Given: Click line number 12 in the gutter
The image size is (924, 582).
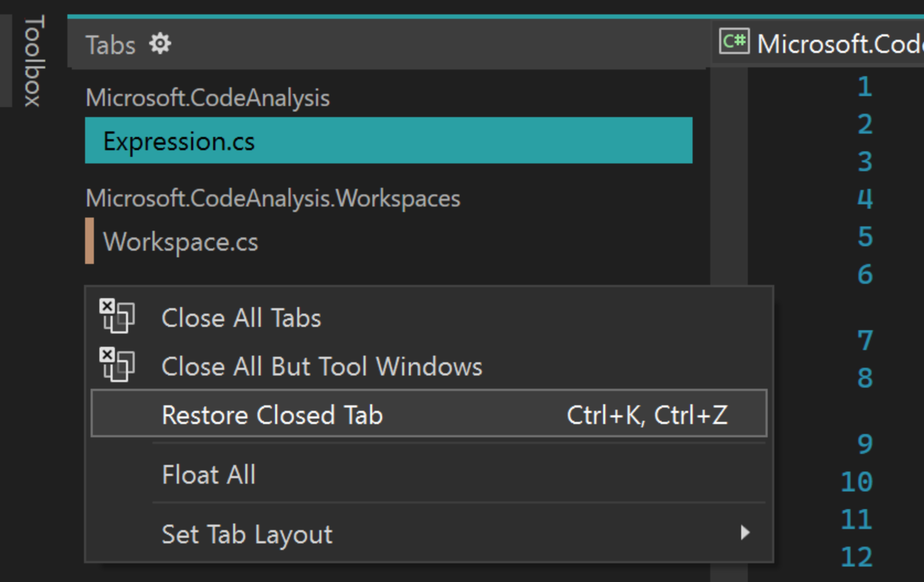Looking at the screenshot, I should [856, 557].
